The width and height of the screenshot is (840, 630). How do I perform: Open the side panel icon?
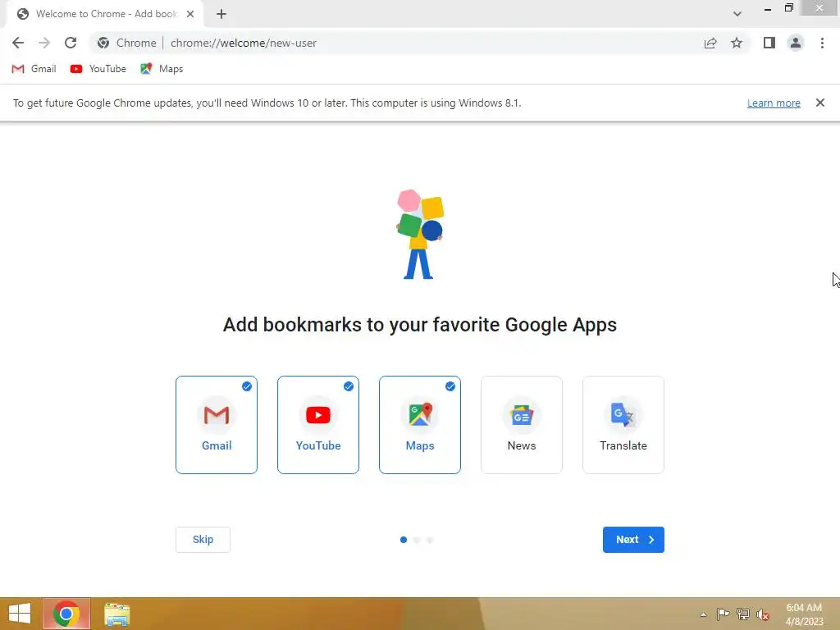[769, 43]
